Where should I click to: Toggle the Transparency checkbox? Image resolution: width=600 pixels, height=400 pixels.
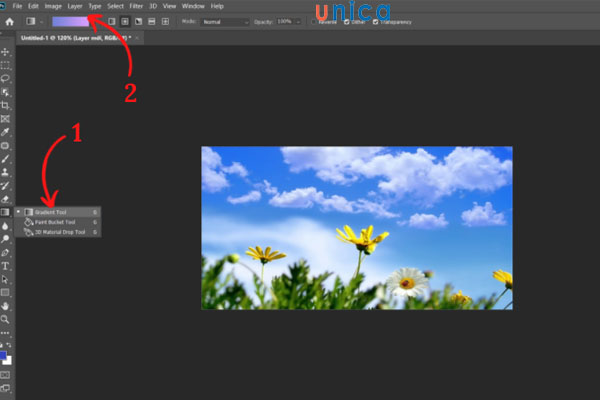tap(375, 22)
